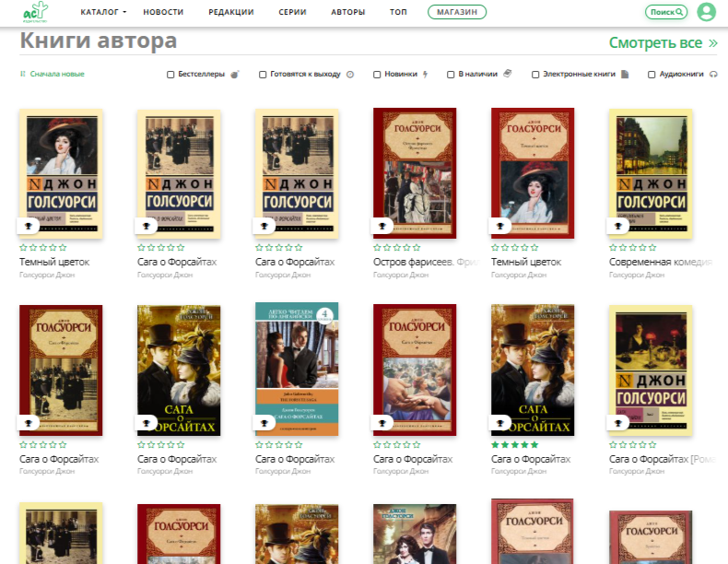Click the headphones icon beside Аудиокниги

(713, 75)
